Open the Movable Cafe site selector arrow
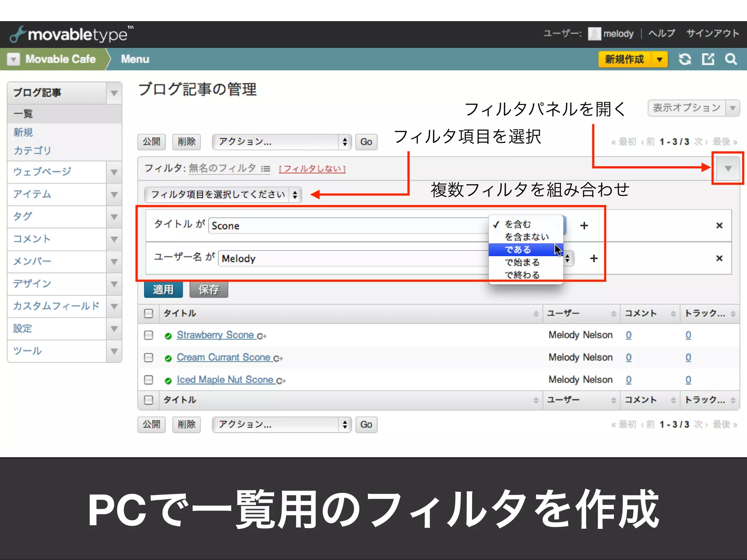 pyautogui.click(x=13, y=59)
